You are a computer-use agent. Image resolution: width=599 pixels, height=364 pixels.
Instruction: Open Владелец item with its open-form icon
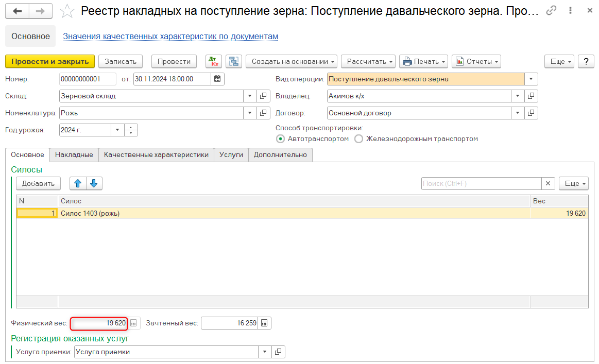[x=531, y=96]
